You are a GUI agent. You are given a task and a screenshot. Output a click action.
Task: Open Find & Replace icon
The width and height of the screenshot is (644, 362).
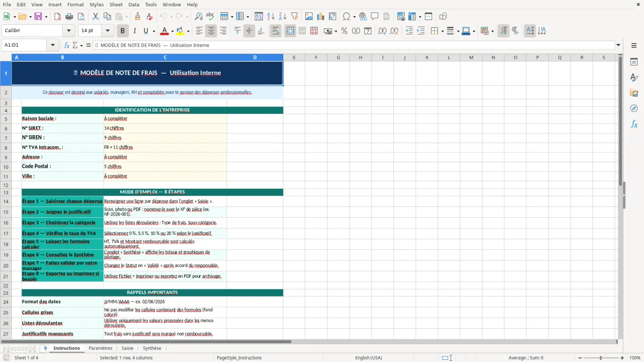[x=199, y=17]
